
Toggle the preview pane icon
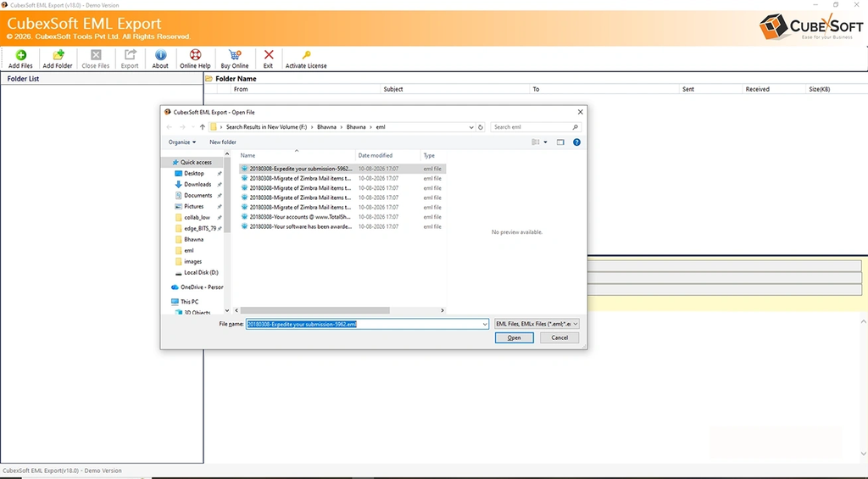[560, 142]
